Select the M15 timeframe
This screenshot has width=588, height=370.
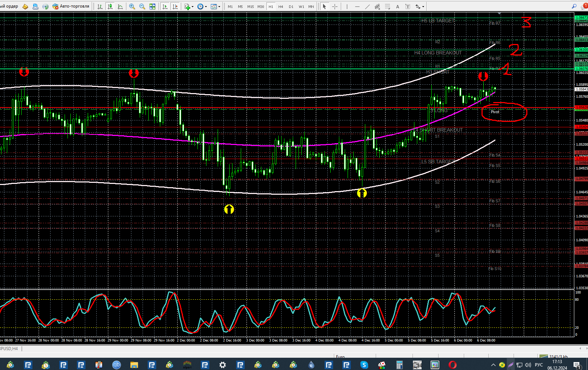pyautogui.click(x=251, y=6)
